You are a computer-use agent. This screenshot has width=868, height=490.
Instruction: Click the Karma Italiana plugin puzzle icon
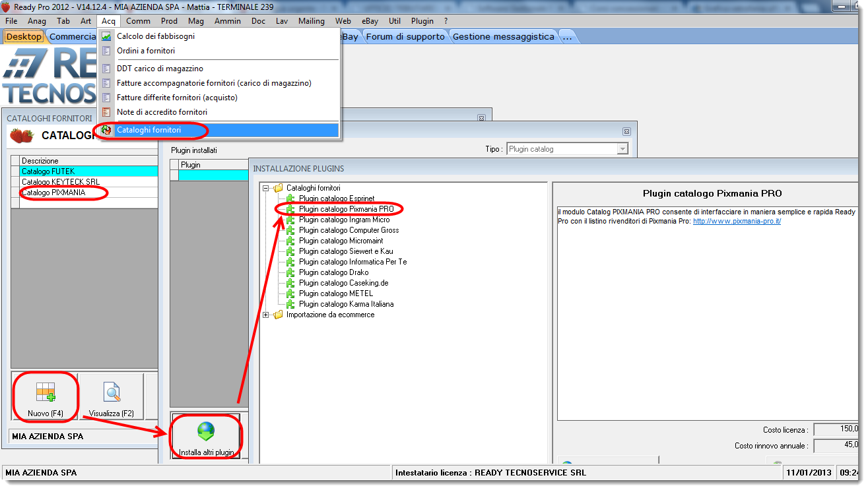[x=290, y=304]
